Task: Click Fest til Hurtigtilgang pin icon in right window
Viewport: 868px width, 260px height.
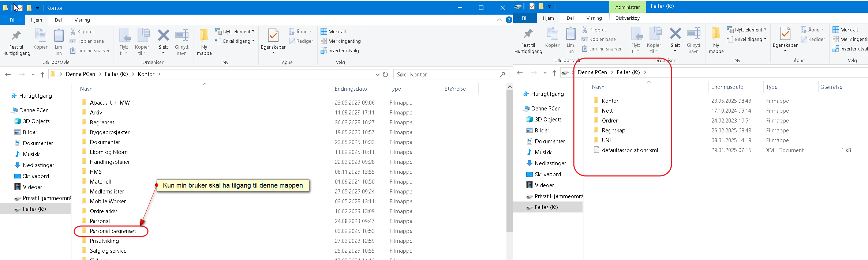Action: click(528, 34)
